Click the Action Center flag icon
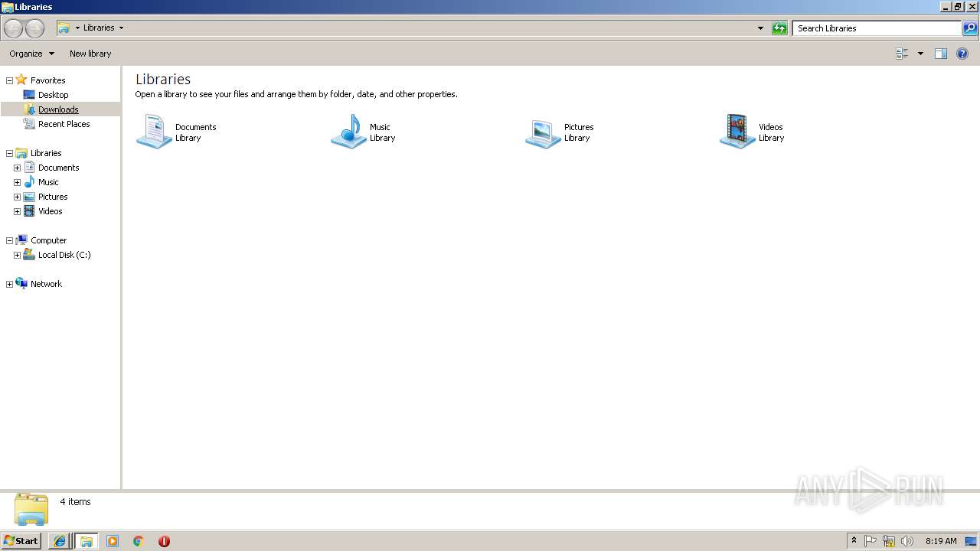 (871, 541)
